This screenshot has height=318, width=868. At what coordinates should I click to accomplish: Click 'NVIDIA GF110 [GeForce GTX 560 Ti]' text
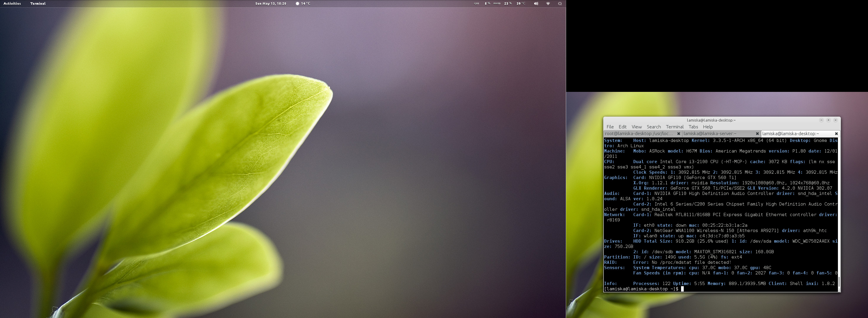pyautogui.click(x=693, y=178)
